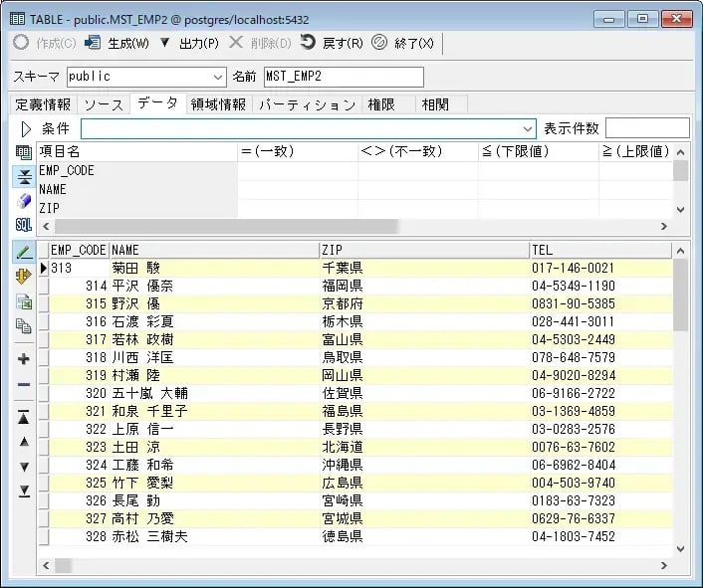This screenshot has width=703, height=588.
Task: Click the 生成(W) button
Action: (117, 43)
